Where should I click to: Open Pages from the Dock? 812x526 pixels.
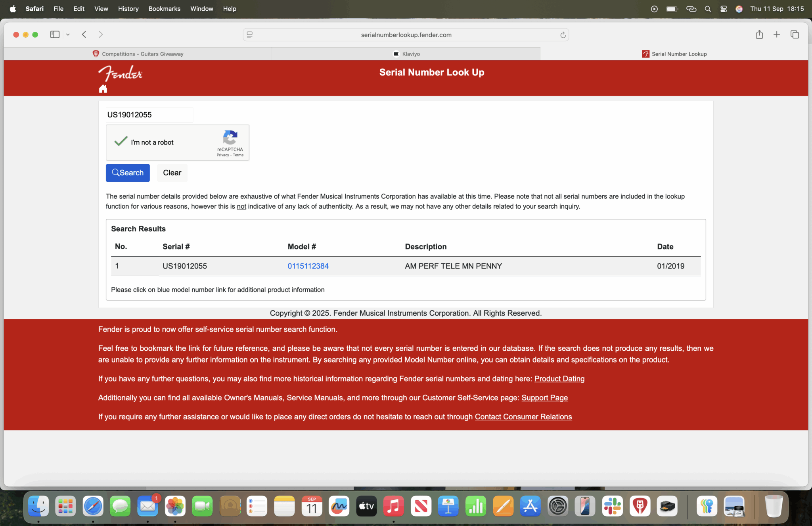503,506
